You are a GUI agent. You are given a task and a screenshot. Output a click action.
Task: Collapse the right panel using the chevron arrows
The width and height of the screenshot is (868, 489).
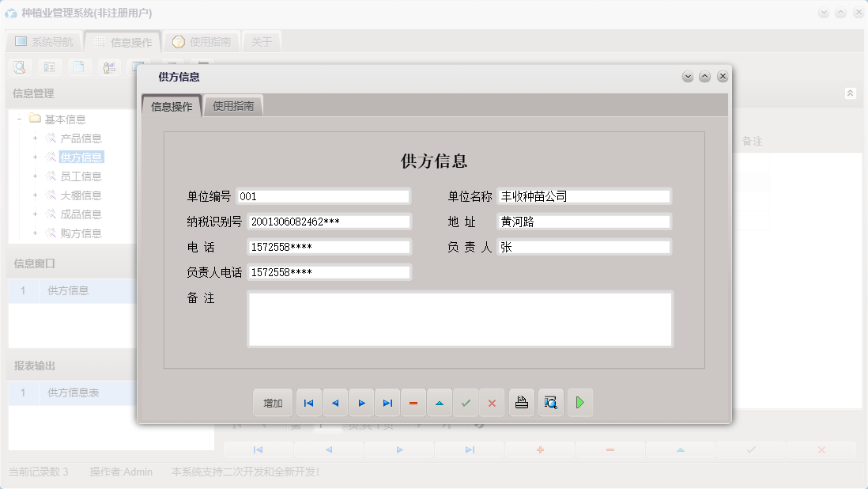coord(851,93)
